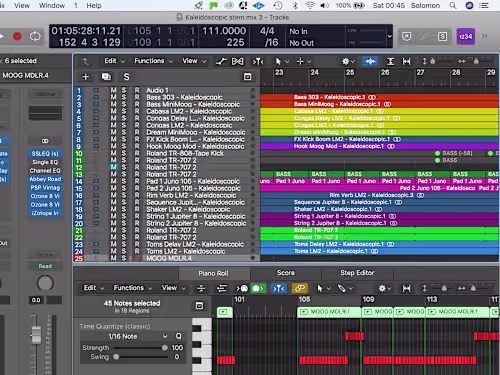Click the count-in 1234 button
The image size is (500, 375).
(x=466, y=36)
